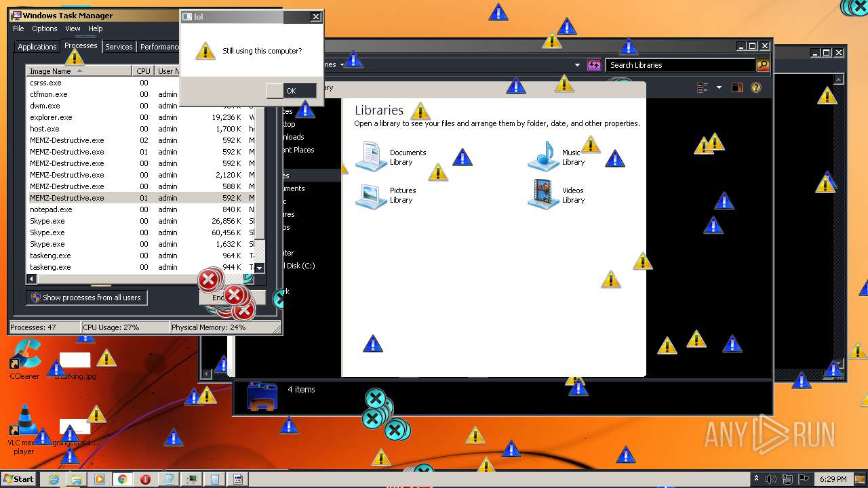Switch to the Performance tab

(160, 47)
